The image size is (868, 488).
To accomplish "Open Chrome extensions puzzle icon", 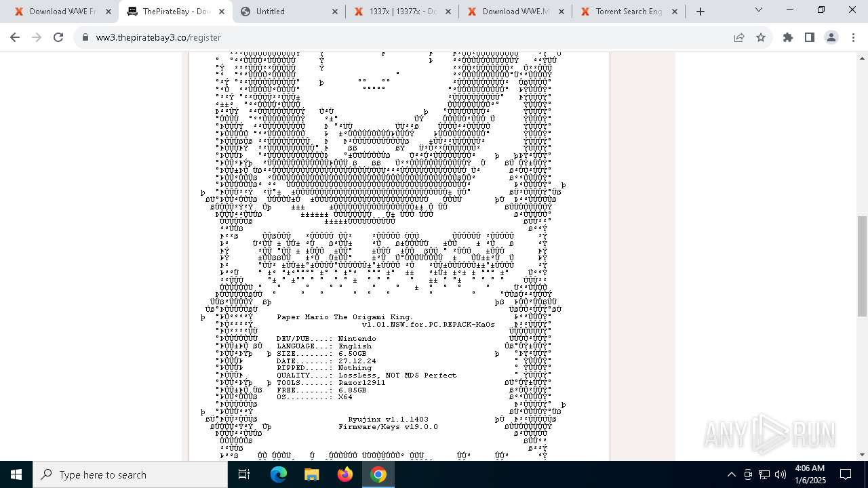I will pyautogui.click(x=788, y=37).
